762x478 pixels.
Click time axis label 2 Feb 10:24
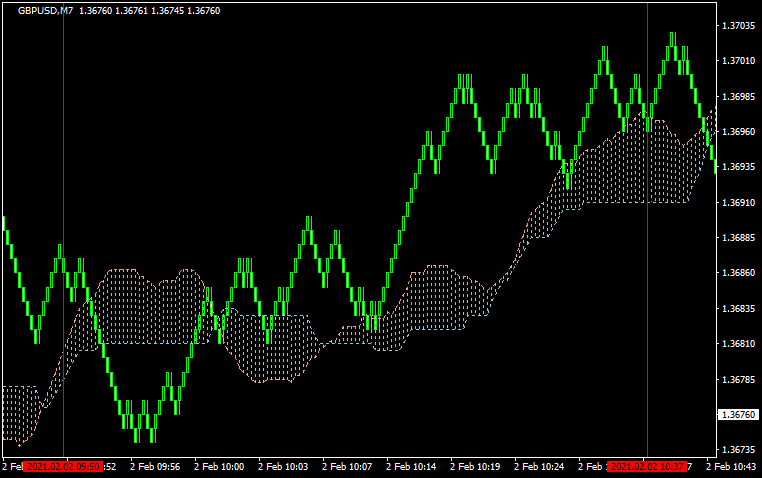coord(539,467)
